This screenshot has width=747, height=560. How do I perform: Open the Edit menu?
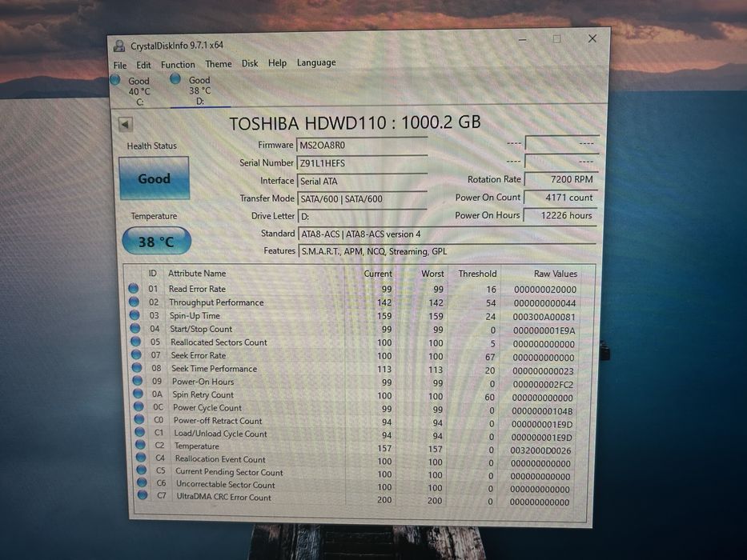(x=143, y=66)
